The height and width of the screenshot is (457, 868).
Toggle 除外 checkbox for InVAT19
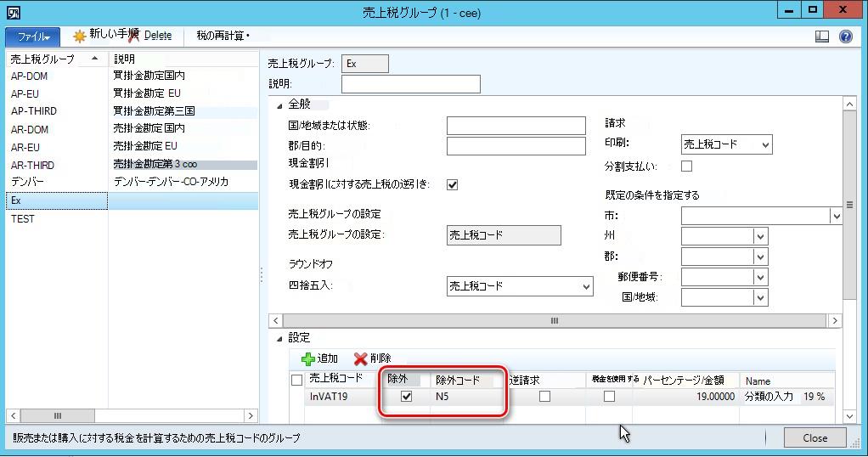pos(406,396)
